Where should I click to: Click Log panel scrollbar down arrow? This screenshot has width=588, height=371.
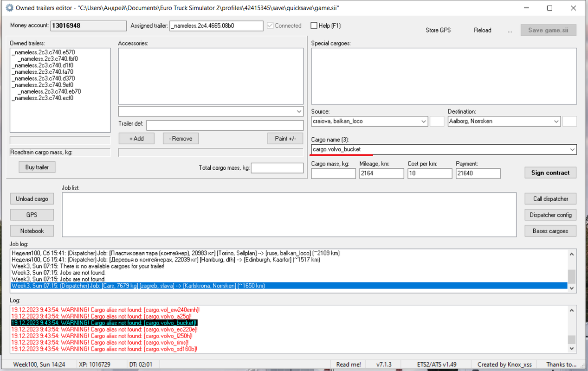[572, 348]
